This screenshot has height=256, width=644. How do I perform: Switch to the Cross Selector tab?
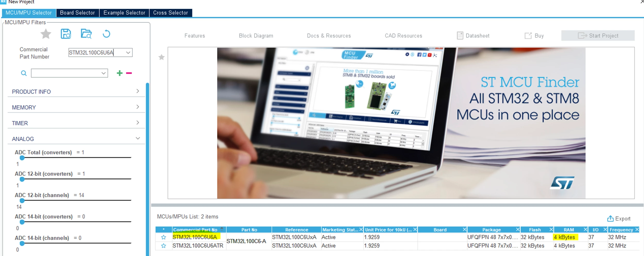coord(170,13)
